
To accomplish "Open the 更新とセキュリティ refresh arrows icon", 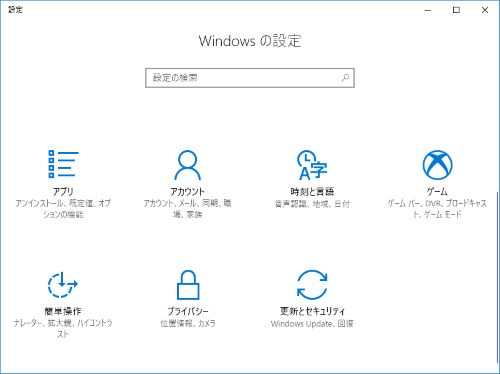I will (x=312, y=285).
